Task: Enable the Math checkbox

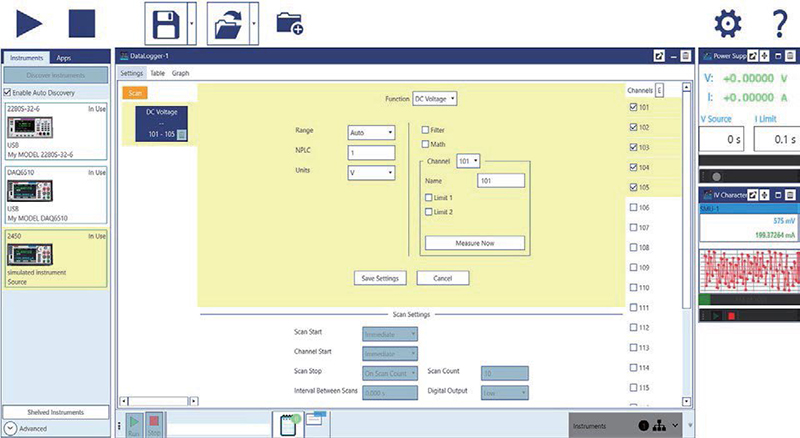Action: [x=425, y=144]
